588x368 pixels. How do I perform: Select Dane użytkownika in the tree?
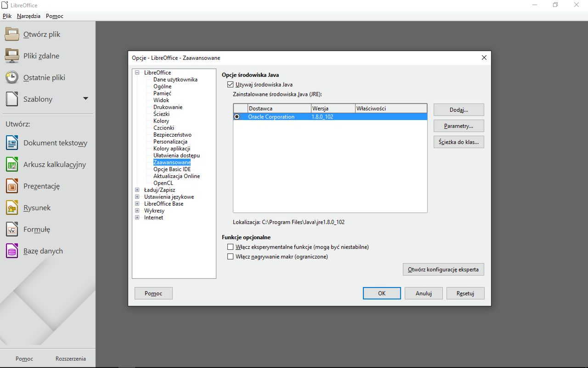point(175,80)
